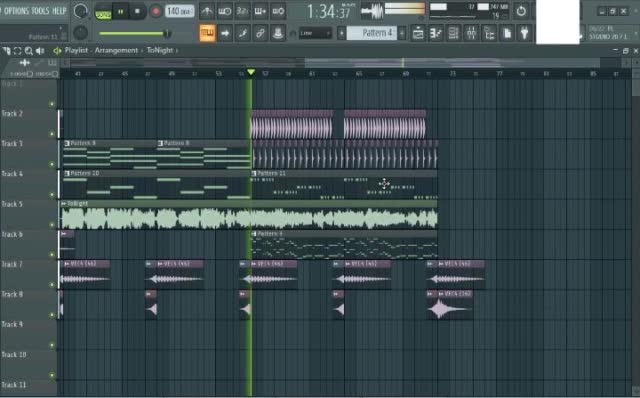640x398 pixels.
Task: Click the arrow scroll-follow icon
Action: tap(225, 33)
